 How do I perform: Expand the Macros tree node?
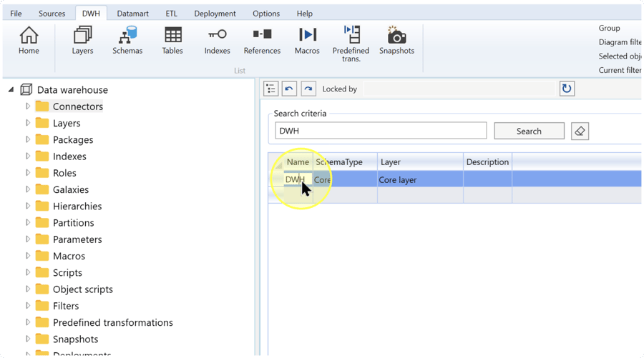coord(27,256)
